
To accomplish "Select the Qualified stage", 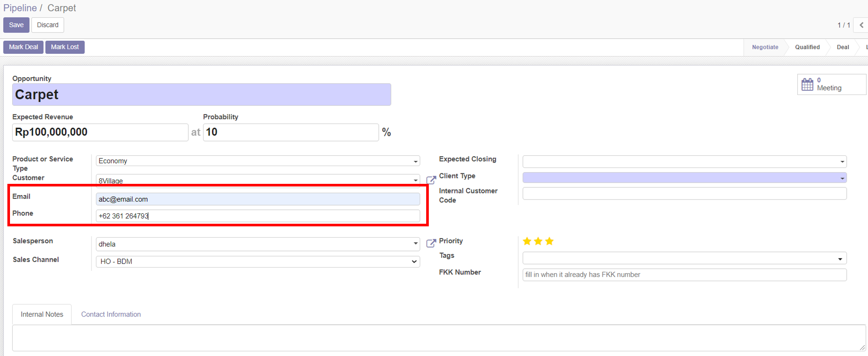I will click(x=807, y=47).
